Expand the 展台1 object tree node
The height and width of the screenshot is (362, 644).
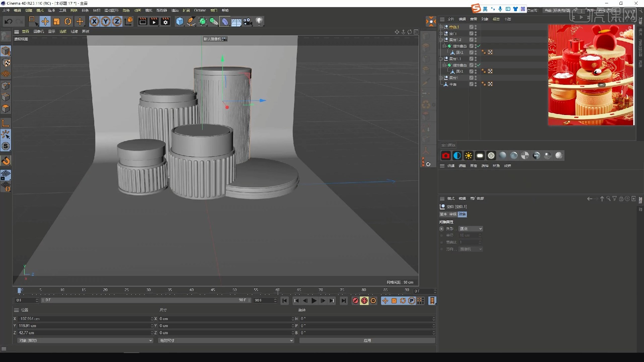click(441, 78)
